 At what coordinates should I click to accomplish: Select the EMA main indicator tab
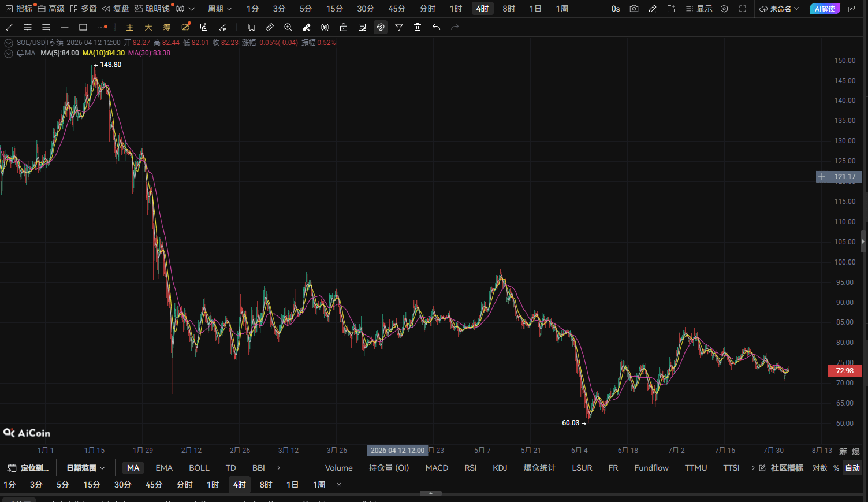[x=164, y=468]
